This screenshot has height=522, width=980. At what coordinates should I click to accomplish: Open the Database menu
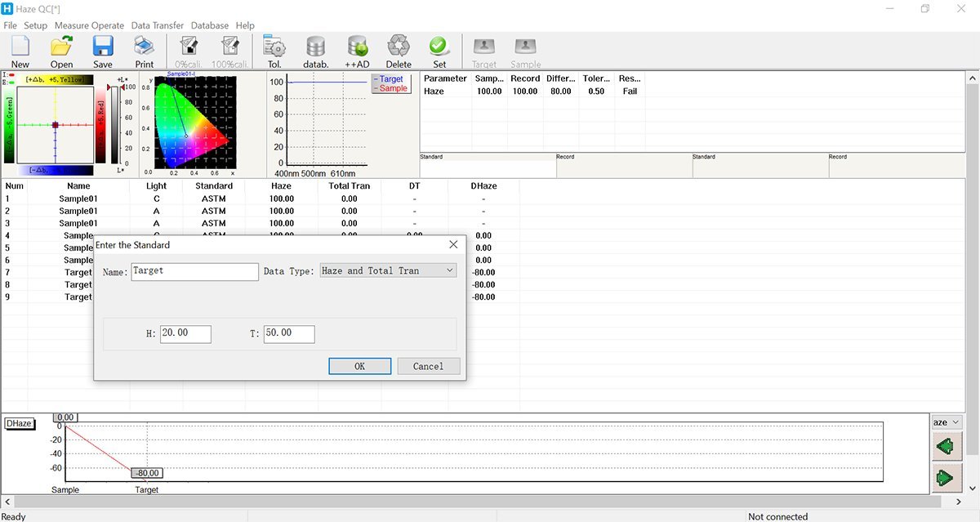[x=210, y=25]
